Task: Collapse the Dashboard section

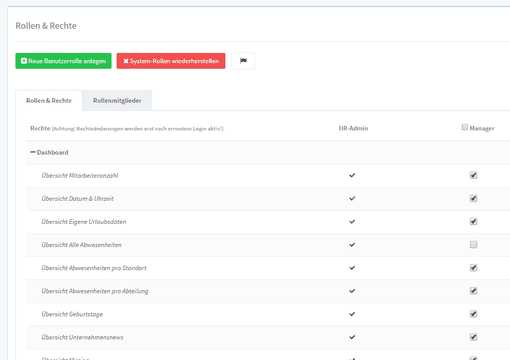Action: point(33,152)
